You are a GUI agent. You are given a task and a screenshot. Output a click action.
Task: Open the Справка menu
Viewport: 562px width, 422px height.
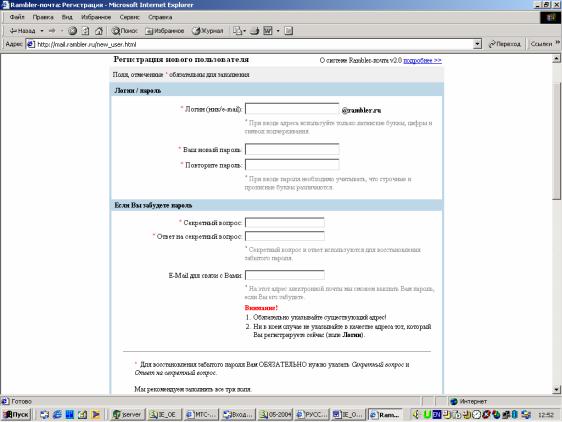160,17
